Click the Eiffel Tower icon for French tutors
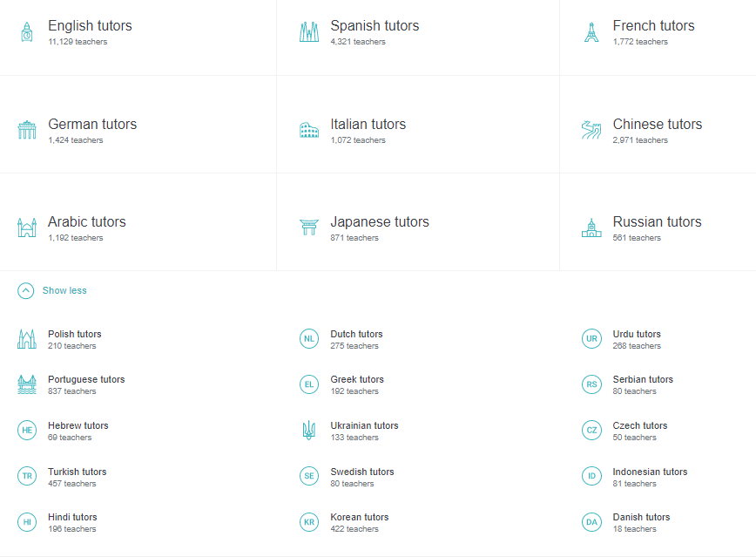The width and height of the screenshot is (756, 557). coord(591,32)
